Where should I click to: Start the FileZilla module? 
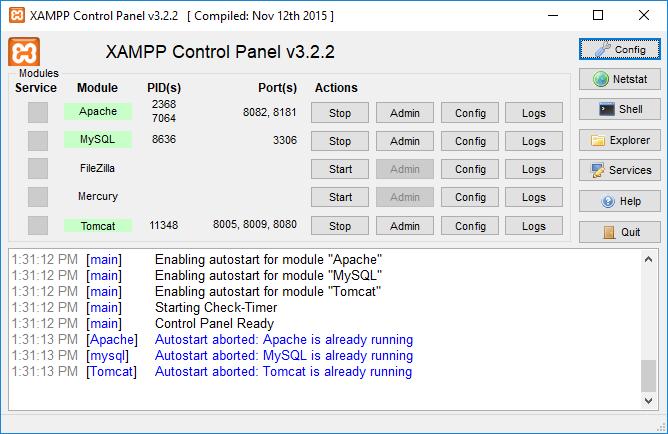click(340, 169)
